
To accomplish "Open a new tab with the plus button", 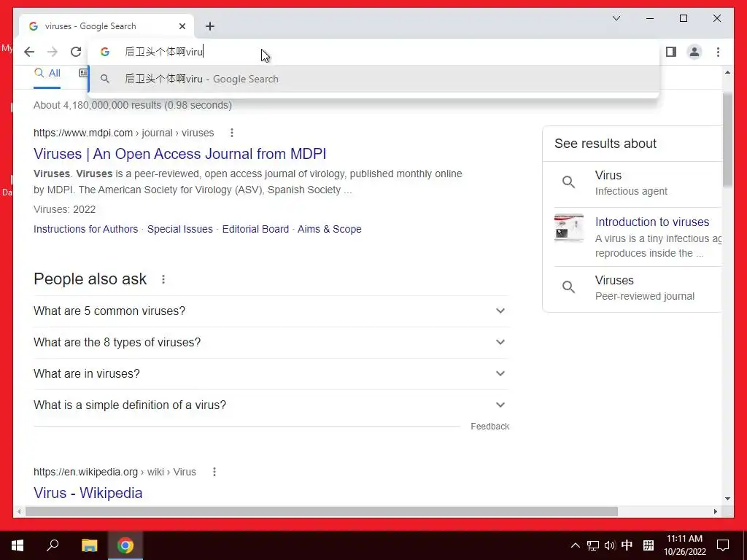I will (210, 26).
